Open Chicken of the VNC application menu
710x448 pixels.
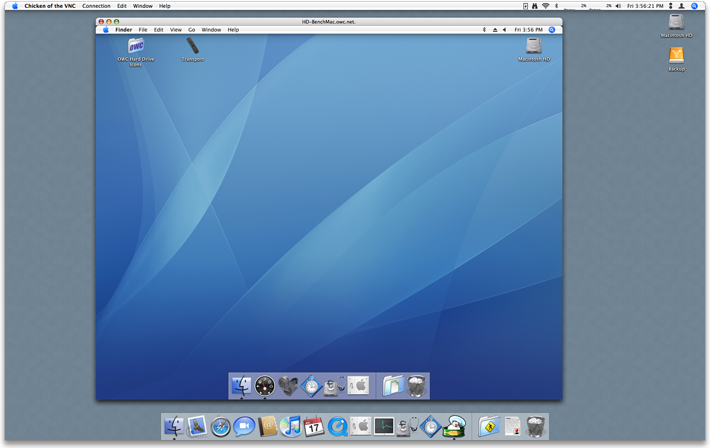point(50,6)
